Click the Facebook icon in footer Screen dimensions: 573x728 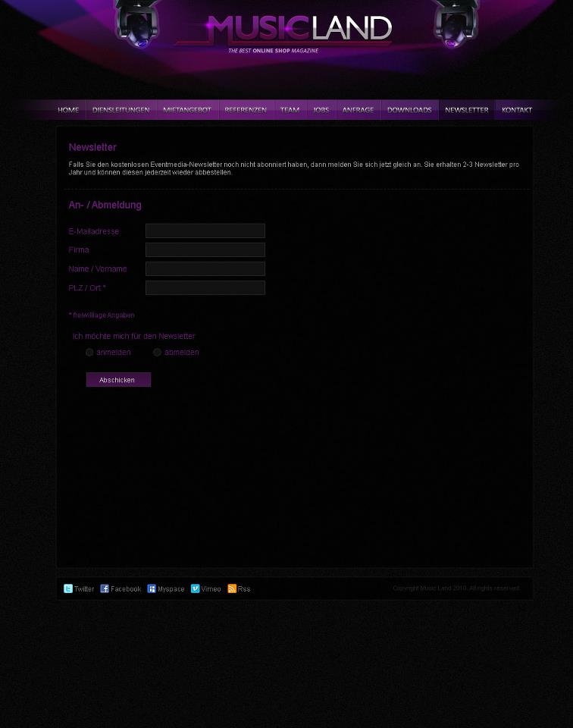coord(105,588)
